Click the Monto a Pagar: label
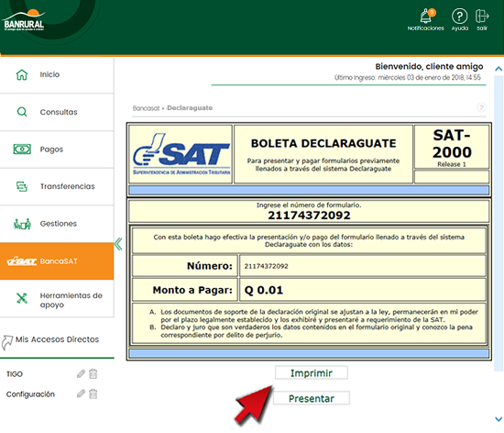 click(x=192, y=290)
